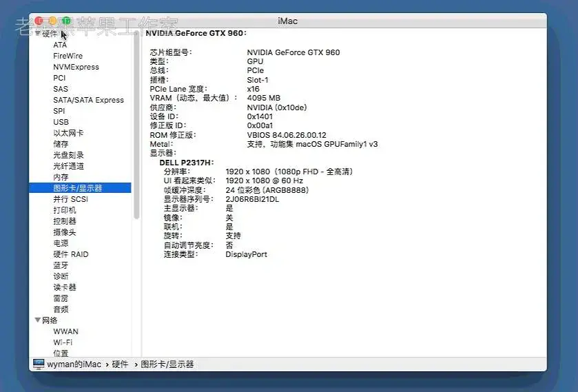Select 控制器 controller entry
Viewport: 578px width, 392px height.
point(65,221)
